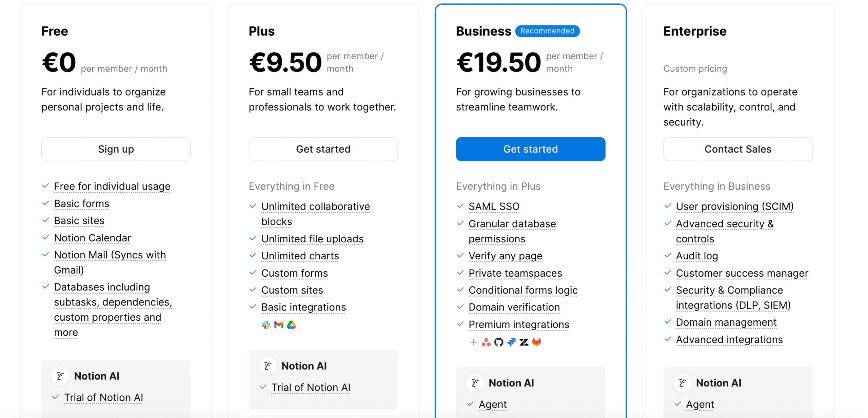
Task: Open the SAML SSO feature link
Action: click(494, 206)
